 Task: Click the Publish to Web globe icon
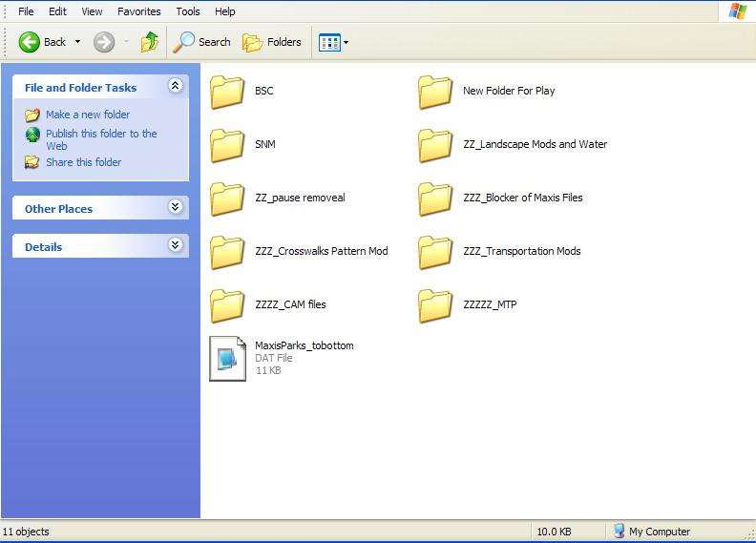[x=32, y=135]
